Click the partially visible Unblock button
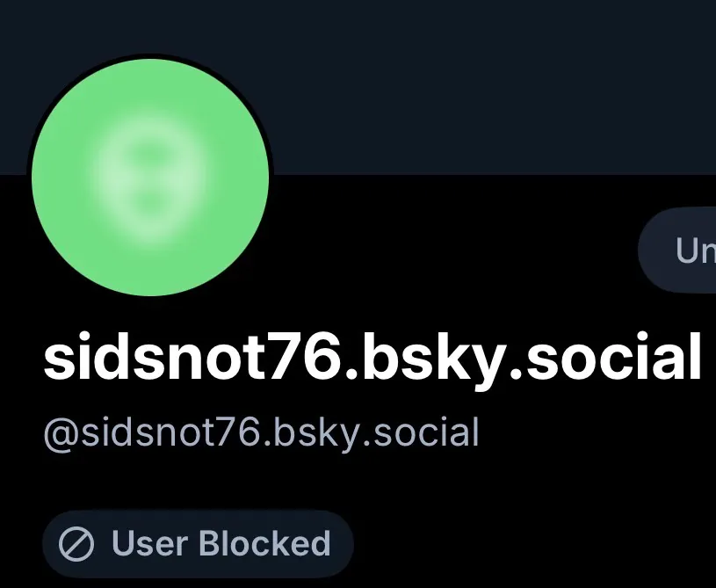The height and width of the screenshot is (588, 716). (677, 250)
